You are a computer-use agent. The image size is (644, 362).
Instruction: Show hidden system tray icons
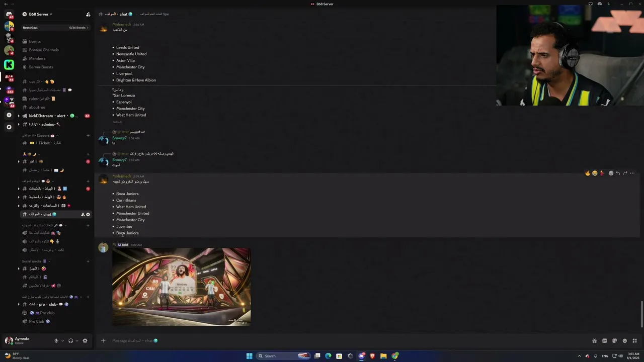(x=579, y=356)
